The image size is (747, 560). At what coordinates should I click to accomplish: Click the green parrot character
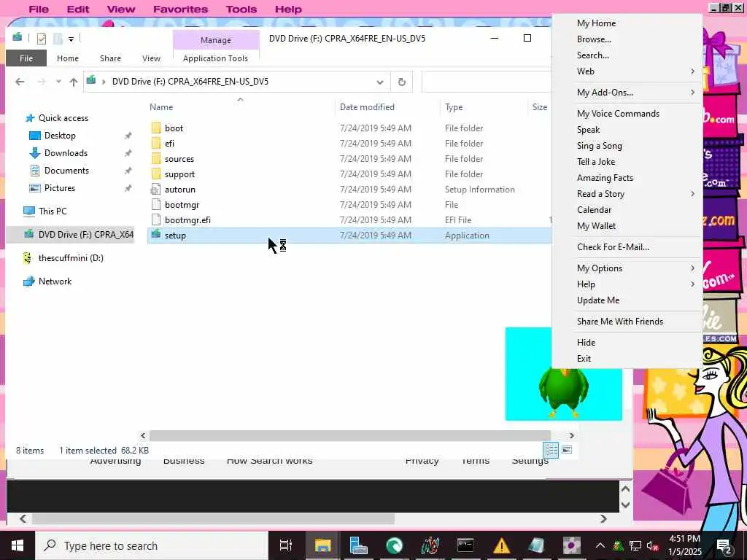pos(564,393)
